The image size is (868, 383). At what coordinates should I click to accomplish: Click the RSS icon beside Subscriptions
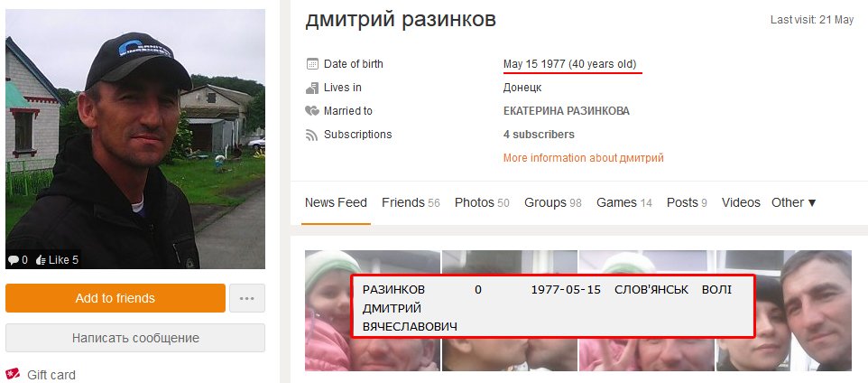312,134
